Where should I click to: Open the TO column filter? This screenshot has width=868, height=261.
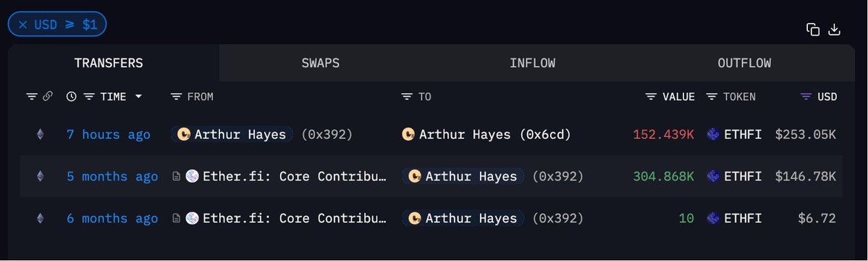(407, 96)
